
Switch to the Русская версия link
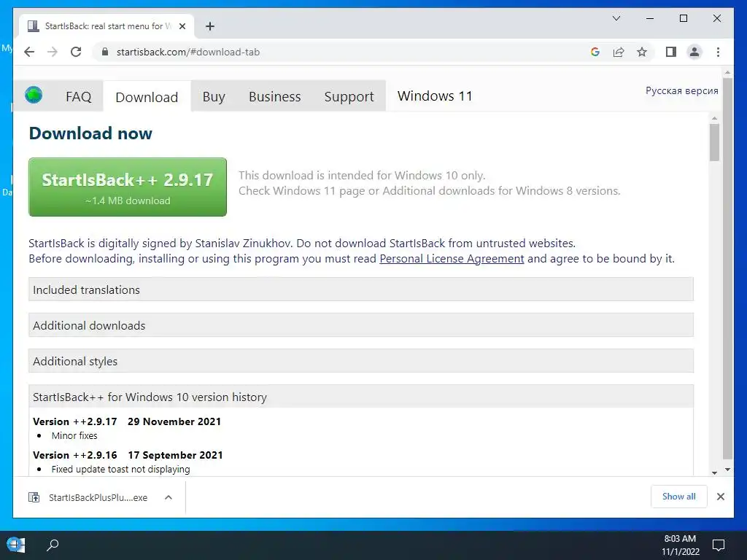click(682, 90)
